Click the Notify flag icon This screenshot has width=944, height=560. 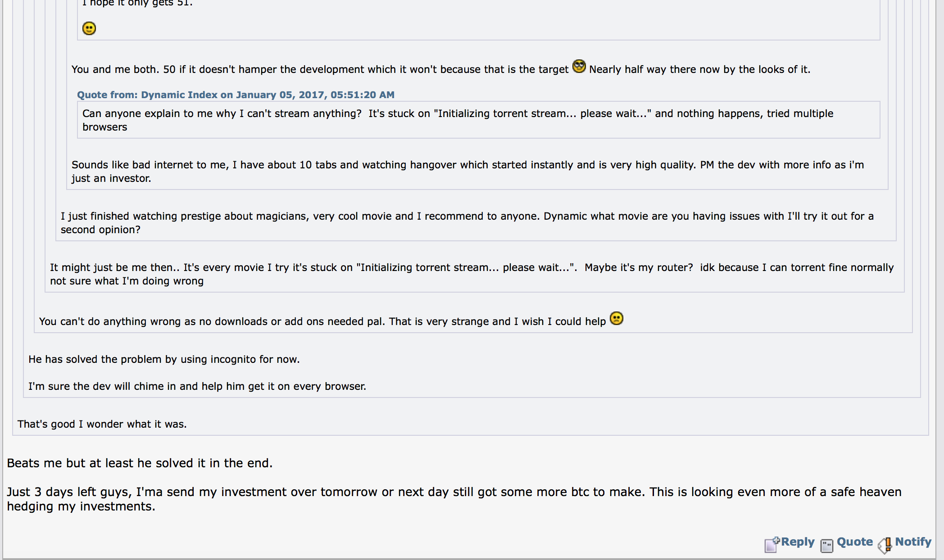885,545
